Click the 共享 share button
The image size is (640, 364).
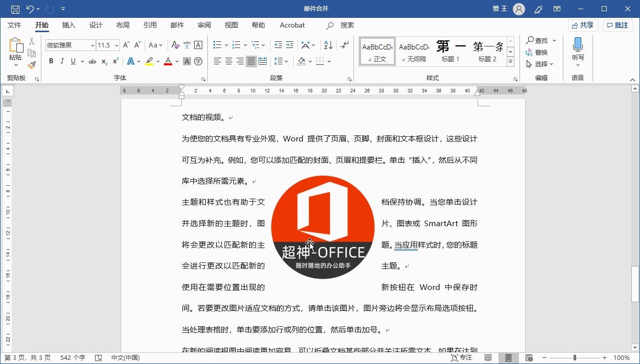pyautogui.click(x=583, y=25)
